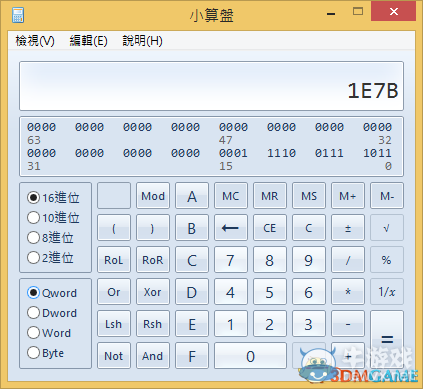The image size is (423, 389).
Task: Minimize the 小算盤 window
Action: click(x=331, y=13)
